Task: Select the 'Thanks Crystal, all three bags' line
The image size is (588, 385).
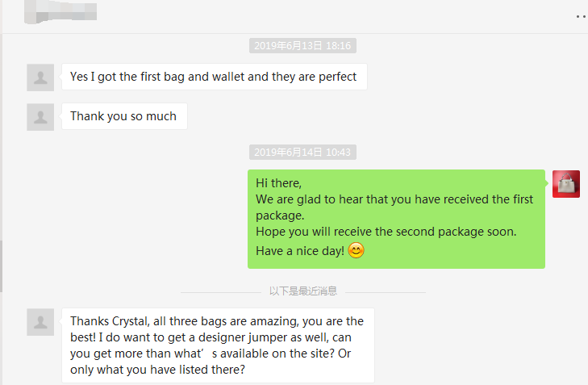Action: [x=217, y=321]
